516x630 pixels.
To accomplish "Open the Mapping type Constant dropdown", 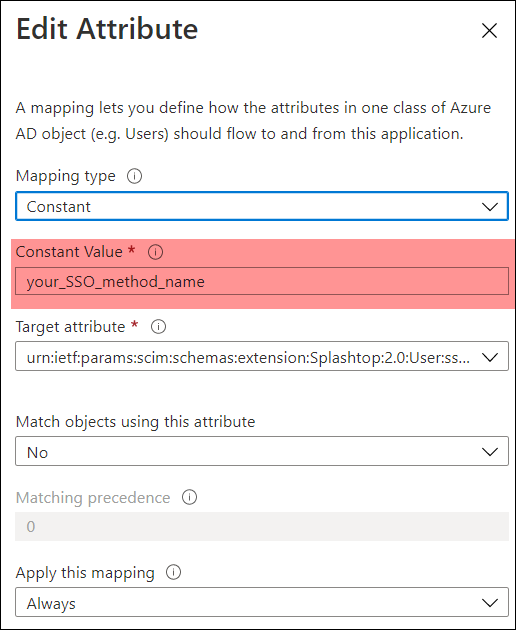I will tap(262, 207).
